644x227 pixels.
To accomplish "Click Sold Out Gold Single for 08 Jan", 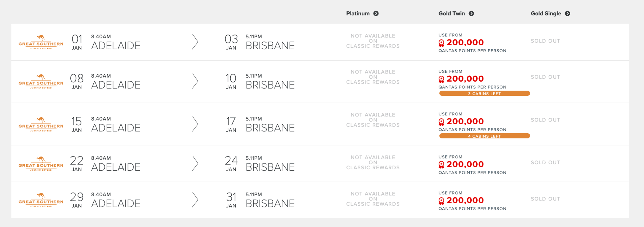I will click(545, 77).
